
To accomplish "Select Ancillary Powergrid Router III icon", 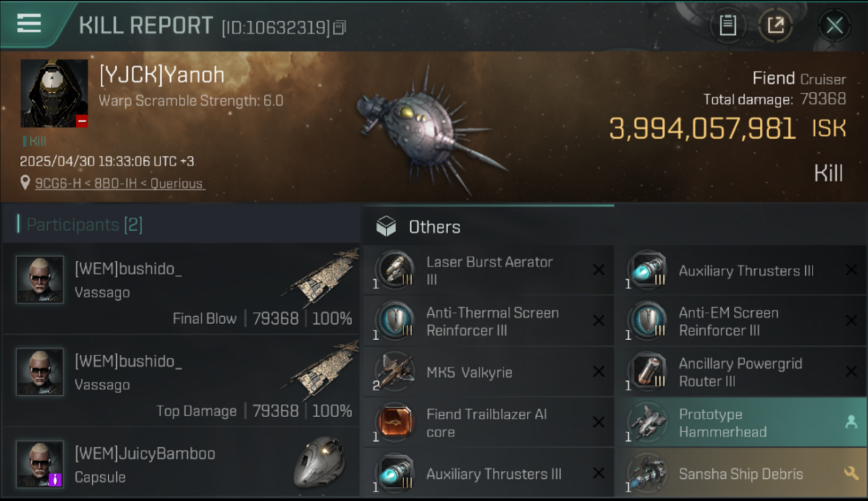I will [x=647, y=372].
